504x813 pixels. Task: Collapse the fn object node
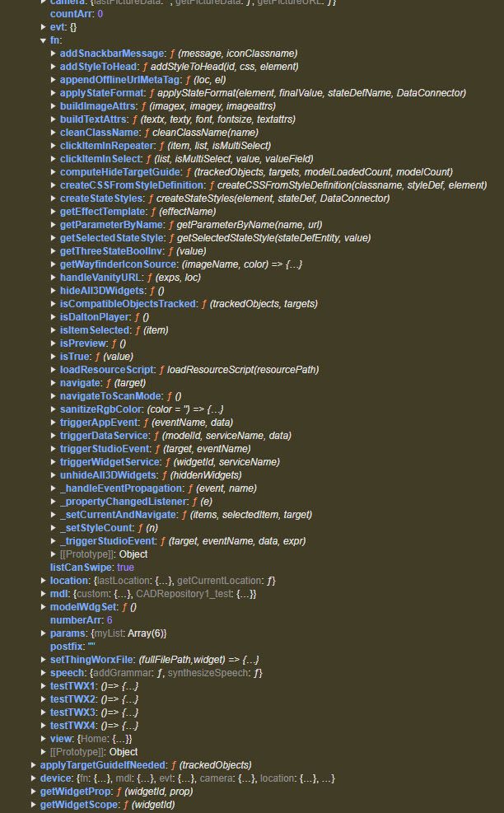tap(44, 40)
